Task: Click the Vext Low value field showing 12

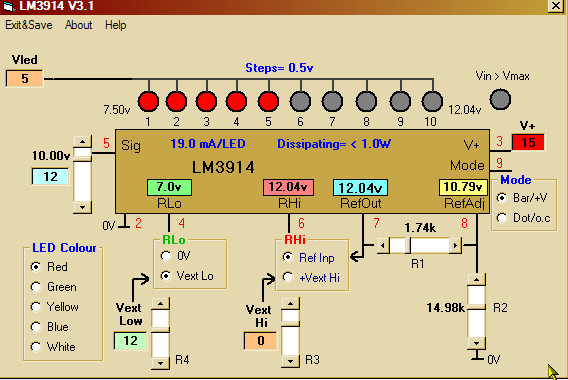Action: coord(130,341)
